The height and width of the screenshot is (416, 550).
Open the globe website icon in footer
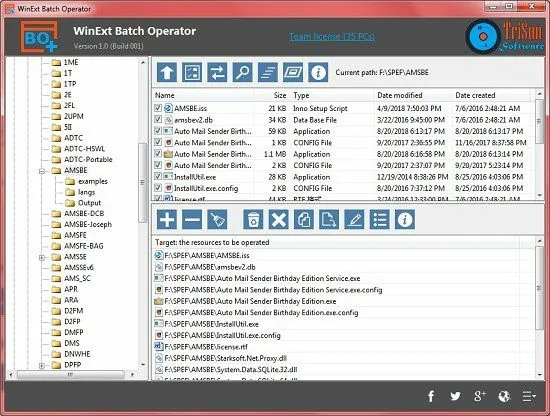click(x=504, y=396)
